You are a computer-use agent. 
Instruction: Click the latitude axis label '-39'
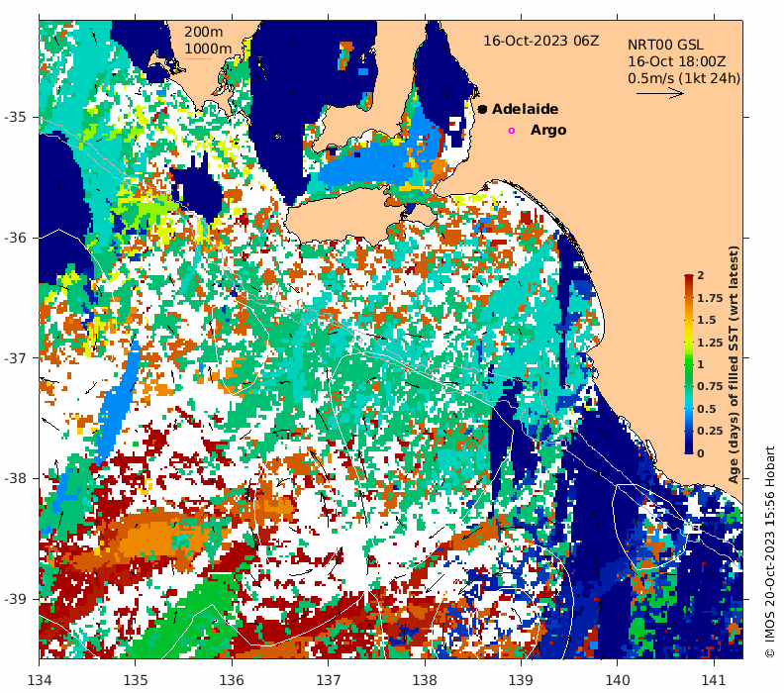click(15, 599)
